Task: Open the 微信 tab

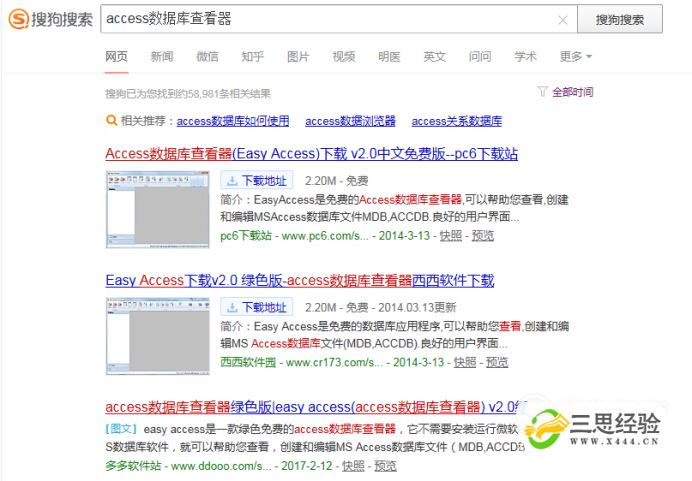Action: coord(207,56)
